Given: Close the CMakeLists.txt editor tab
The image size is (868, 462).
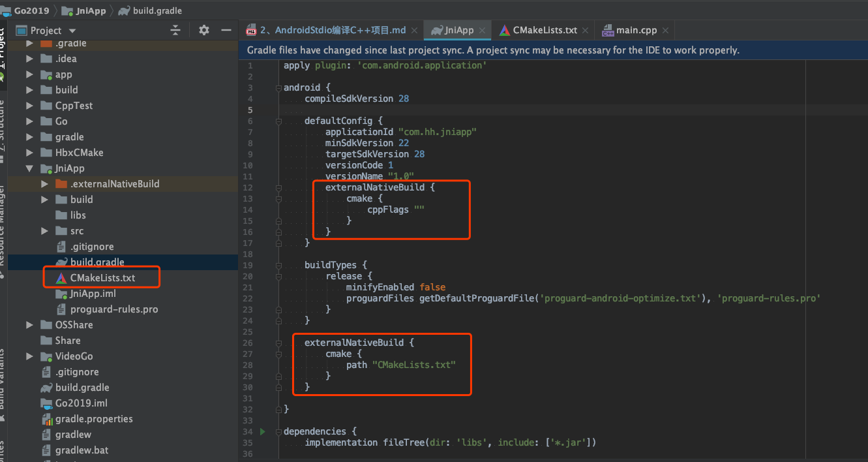Looking at the screenshot, I should [585, 30].
